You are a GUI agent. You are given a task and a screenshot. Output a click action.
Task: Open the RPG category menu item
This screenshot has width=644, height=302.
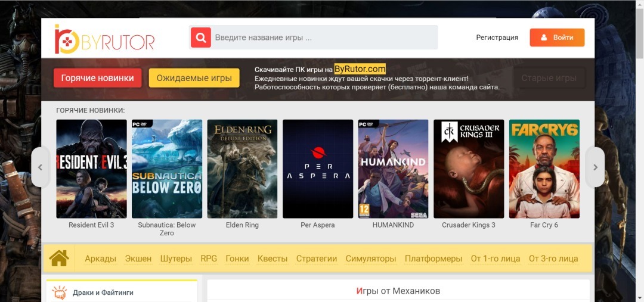tap(209, 259)
